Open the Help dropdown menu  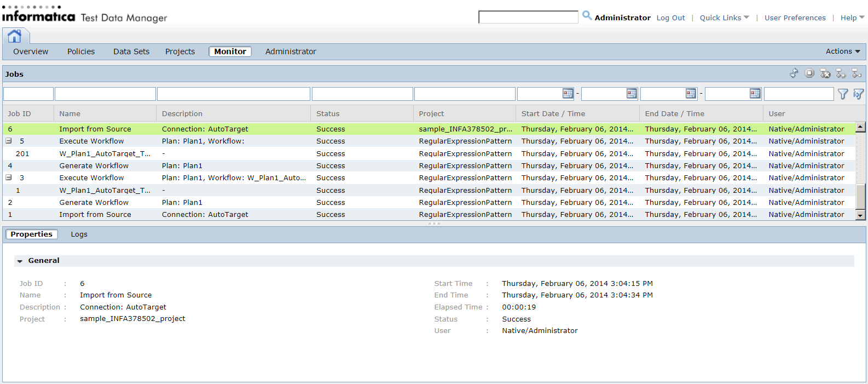click(x=852, y=18)
